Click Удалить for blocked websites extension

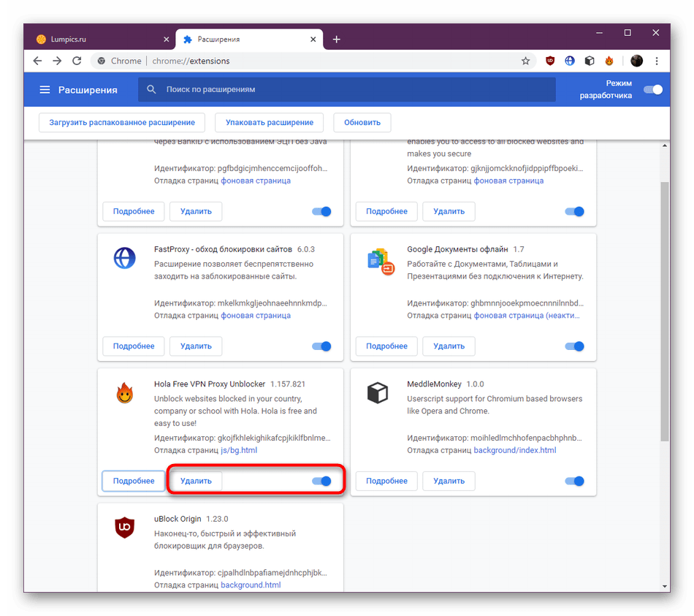(449, 211)
